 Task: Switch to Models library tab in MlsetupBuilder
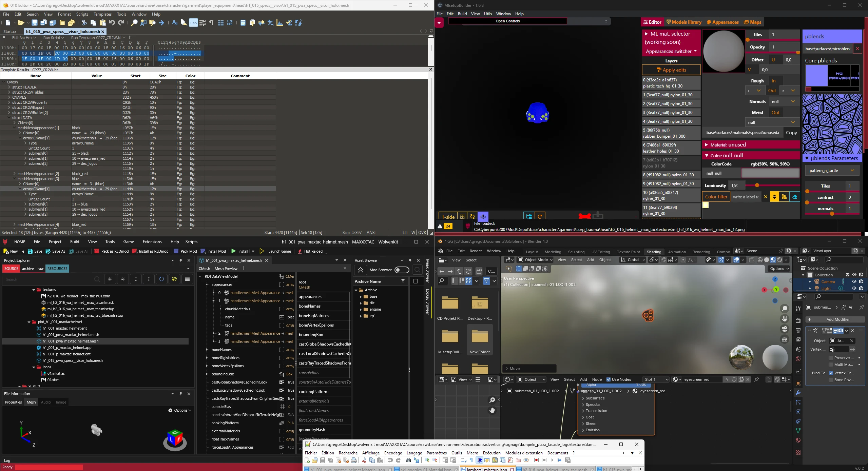(x=684, y=22)
